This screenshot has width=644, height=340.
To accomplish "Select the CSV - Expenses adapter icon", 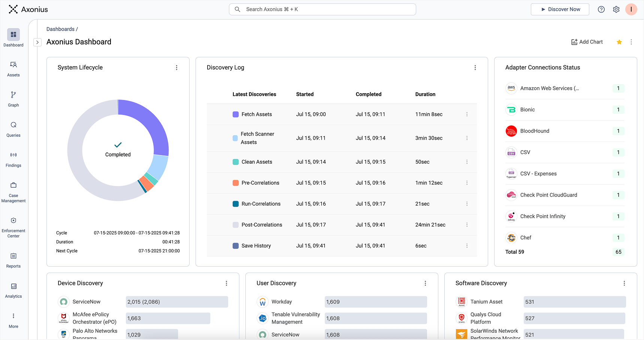I will (511, 174).
